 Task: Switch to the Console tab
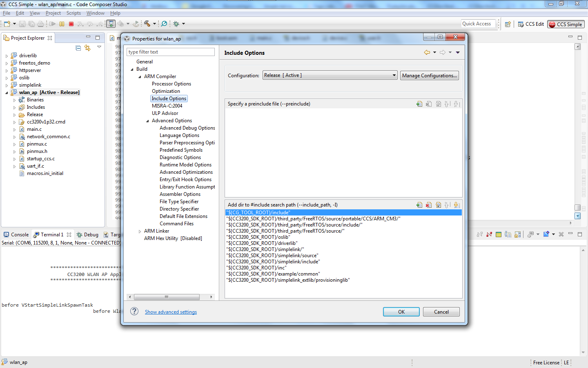coord(16,235)
